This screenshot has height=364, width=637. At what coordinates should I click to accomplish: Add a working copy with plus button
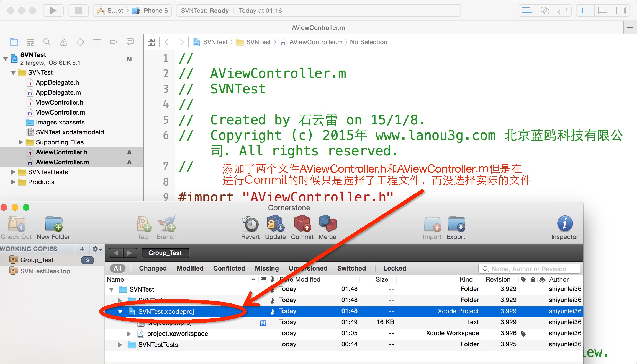(x=82, y=249)
